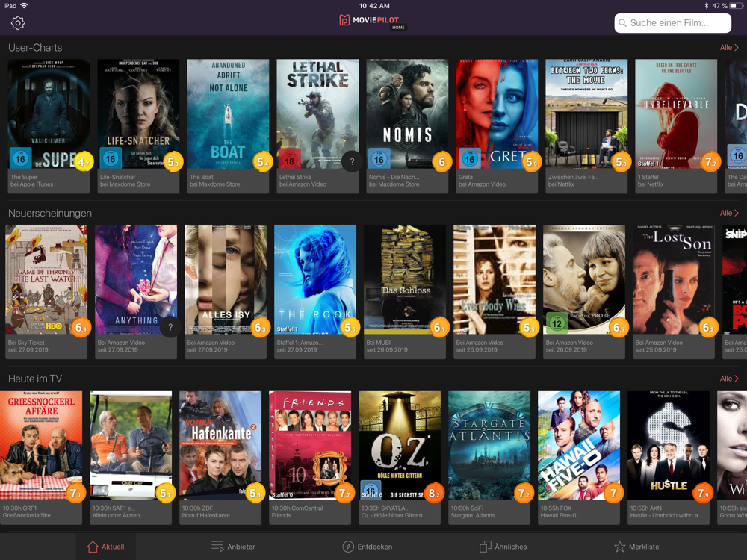
Task: Tap the Anbieter list icon
Action: click(217, 547)
